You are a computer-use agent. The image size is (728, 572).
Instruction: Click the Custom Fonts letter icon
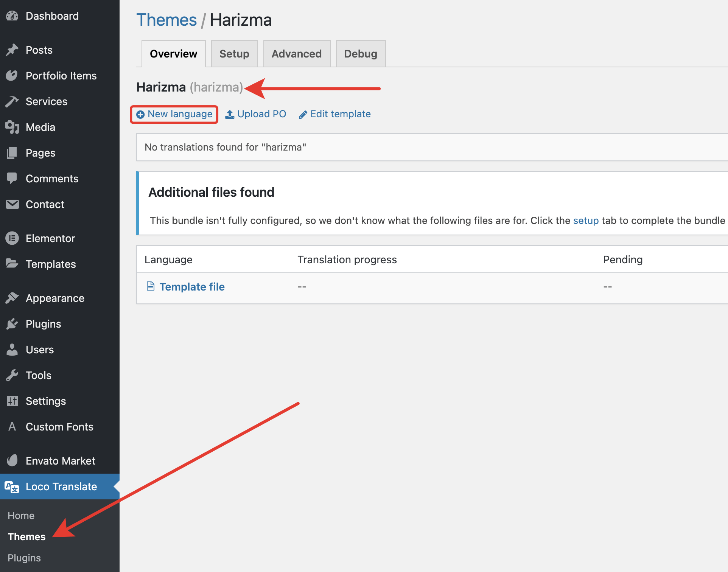coord(12,427)
